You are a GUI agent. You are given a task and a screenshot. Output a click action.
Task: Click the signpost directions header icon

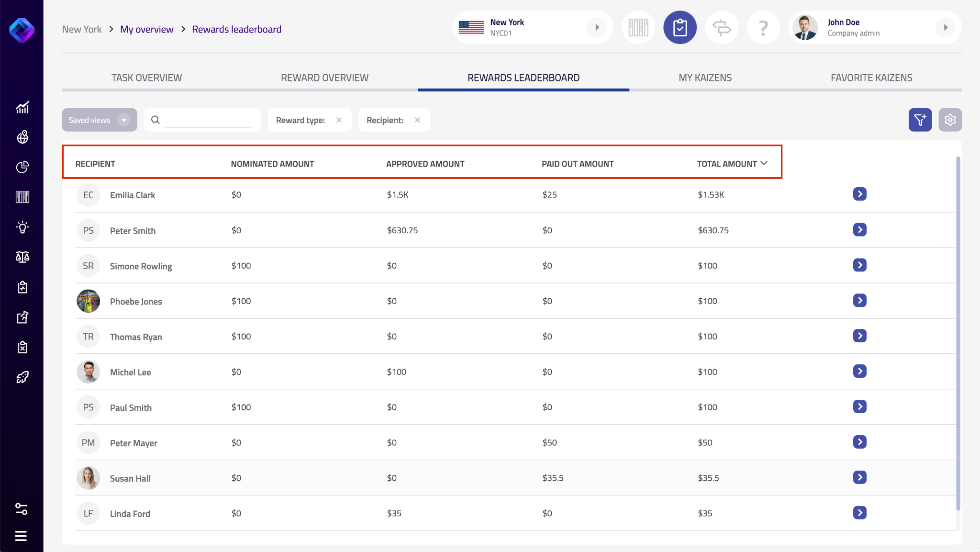[x=722, y=28]
